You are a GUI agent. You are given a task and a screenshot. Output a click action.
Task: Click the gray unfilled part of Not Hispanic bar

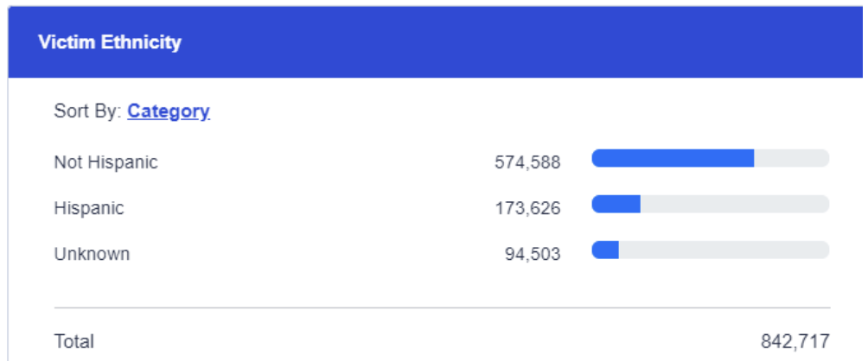point(791,158)
